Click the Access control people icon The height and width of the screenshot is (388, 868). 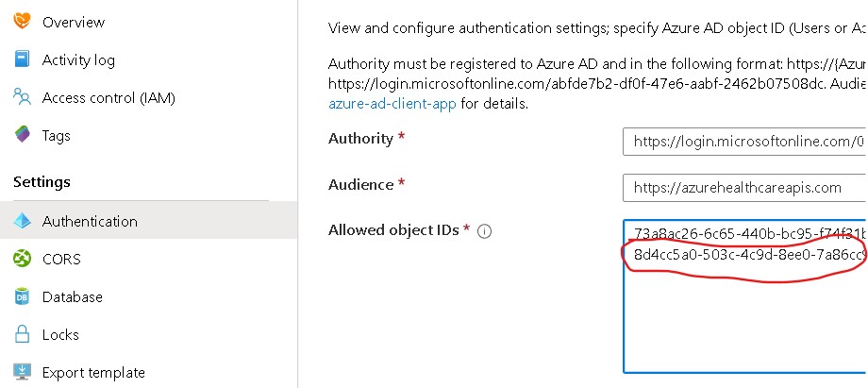click(22, 97)
